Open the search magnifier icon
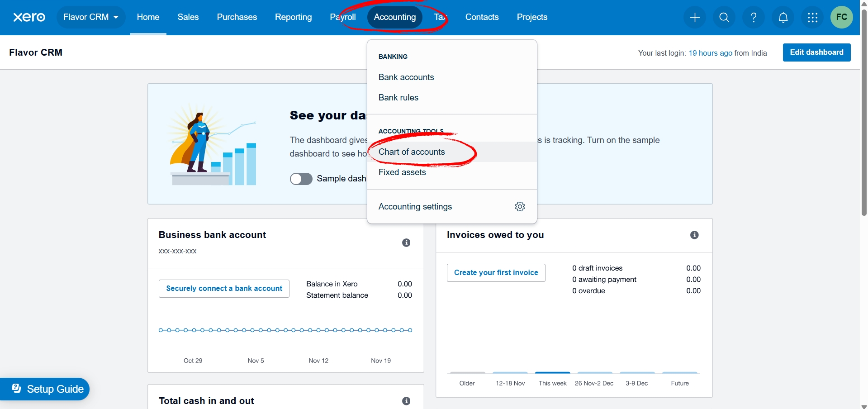The height and width of the screenshot is (409, 868). (724, 18)
